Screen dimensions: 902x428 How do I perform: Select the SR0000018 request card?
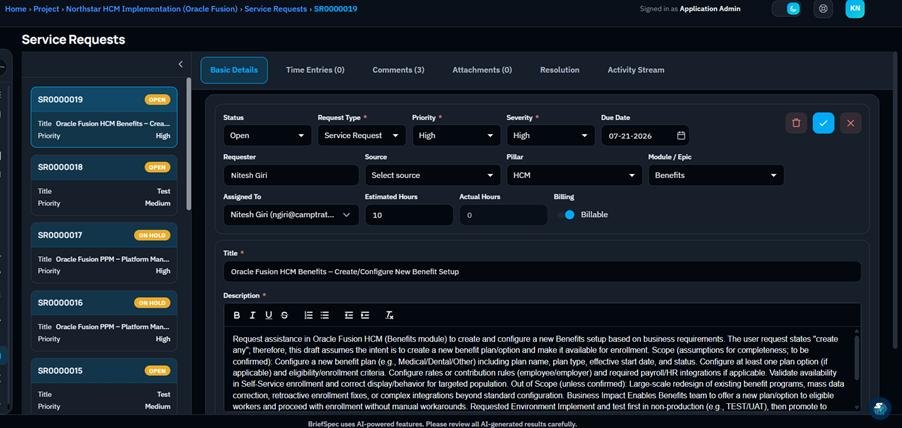[x=104, y=185]
